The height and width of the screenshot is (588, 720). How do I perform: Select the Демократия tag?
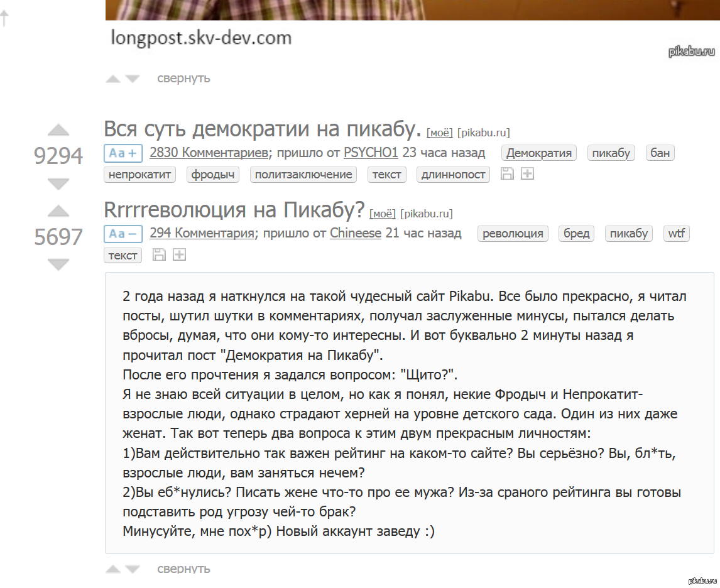pyautogui.click(x=538, y=153)
